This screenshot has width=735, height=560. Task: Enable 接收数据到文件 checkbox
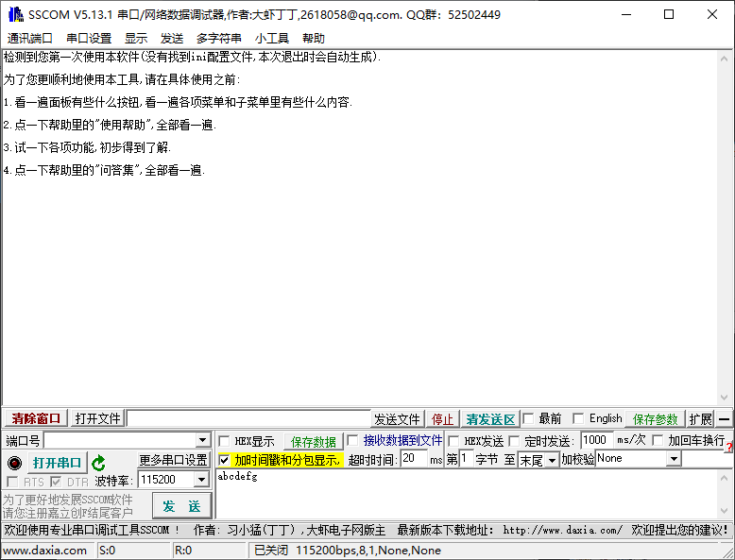tap(352, 440)
